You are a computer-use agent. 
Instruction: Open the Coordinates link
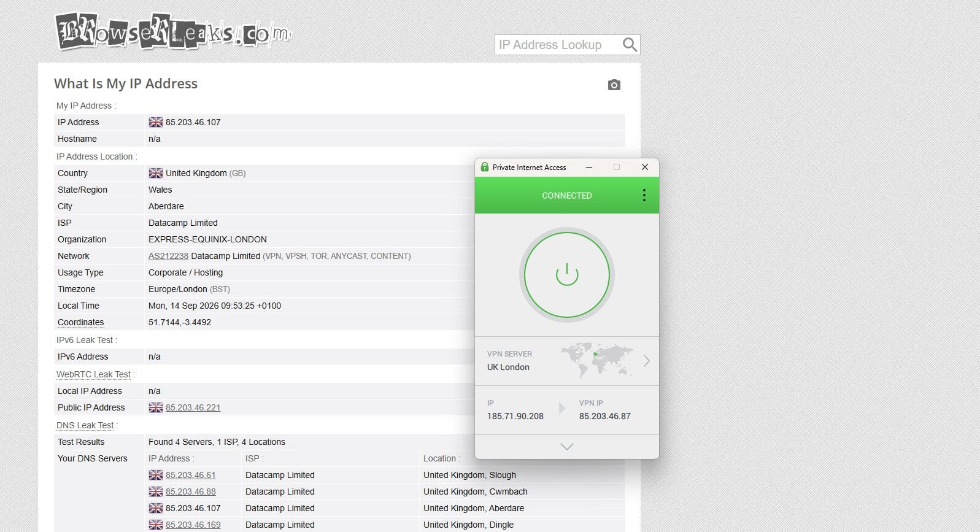coord(81,322)
